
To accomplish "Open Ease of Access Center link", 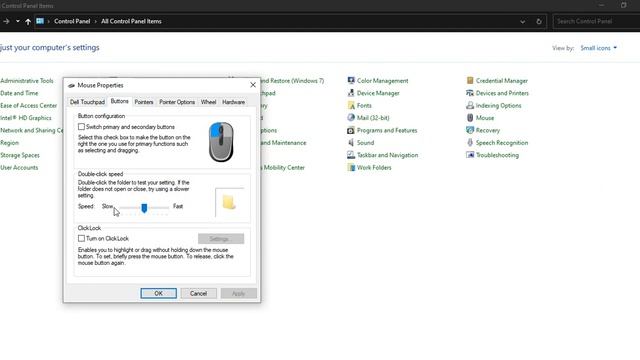I will pos(29,105).
